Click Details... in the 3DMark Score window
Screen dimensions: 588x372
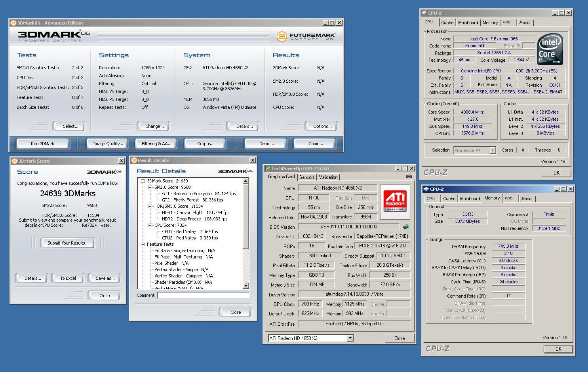(32, 278)
